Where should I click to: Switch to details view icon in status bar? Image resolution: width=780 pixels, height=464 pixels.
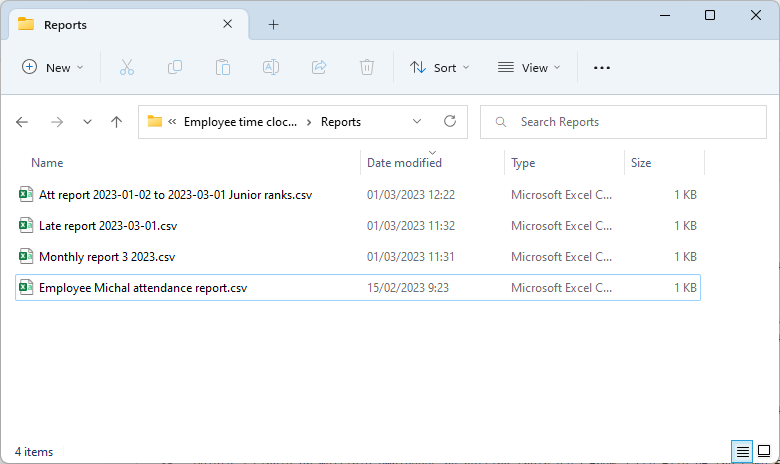coord(742,452)
